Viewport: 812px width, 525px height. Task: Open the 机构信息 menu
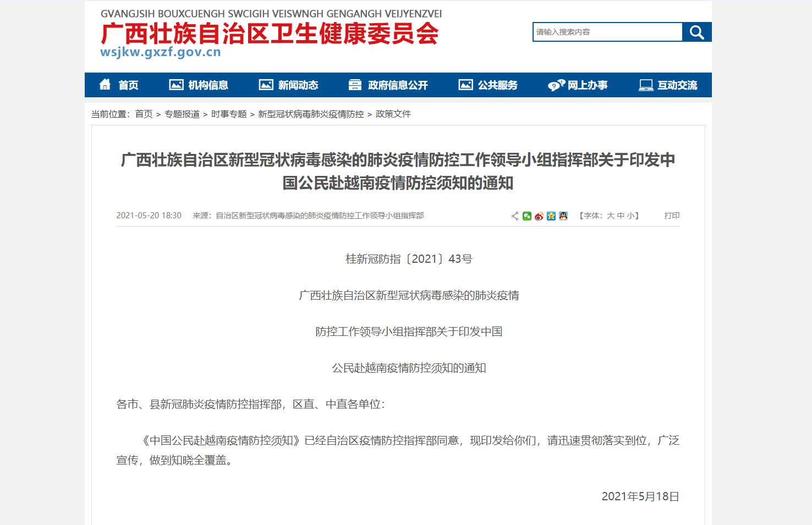pyautogui.click(x=199, y=85)
